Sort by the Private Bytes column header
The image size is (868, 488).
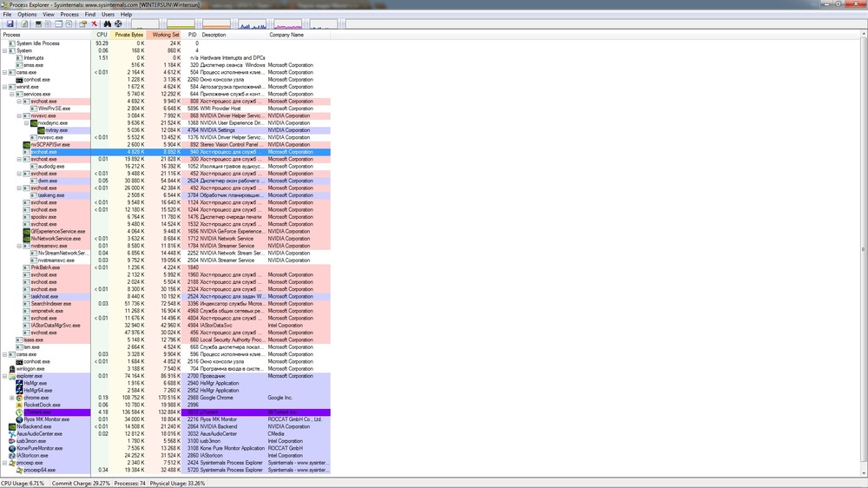(x=128, y=35)
